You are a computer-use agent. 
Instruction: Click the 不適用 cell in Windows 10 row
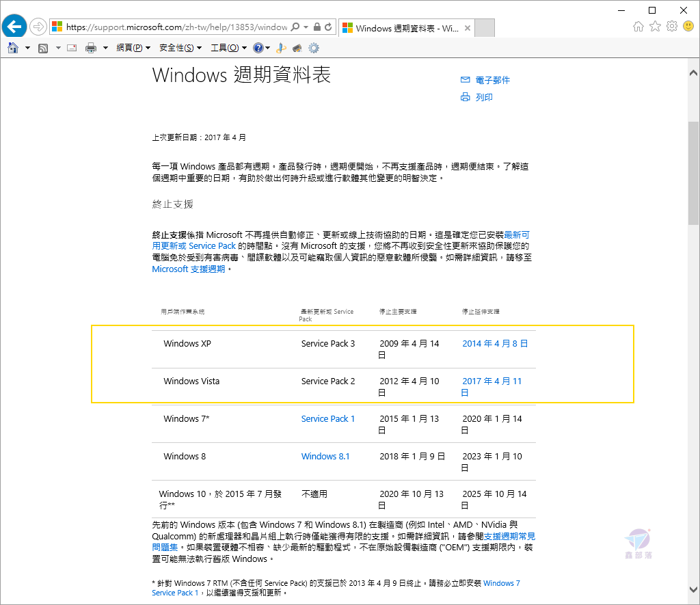tap(314, 494)
